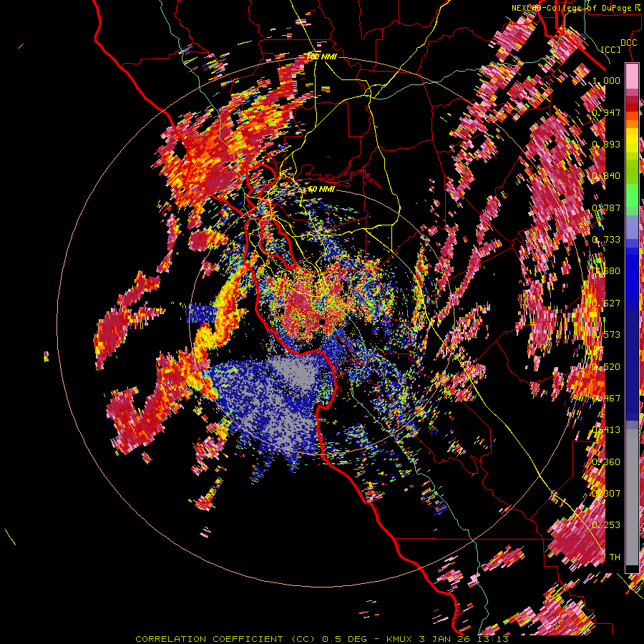Click the 0.947 legend value

pyautogui.click(x=606, y=112)
